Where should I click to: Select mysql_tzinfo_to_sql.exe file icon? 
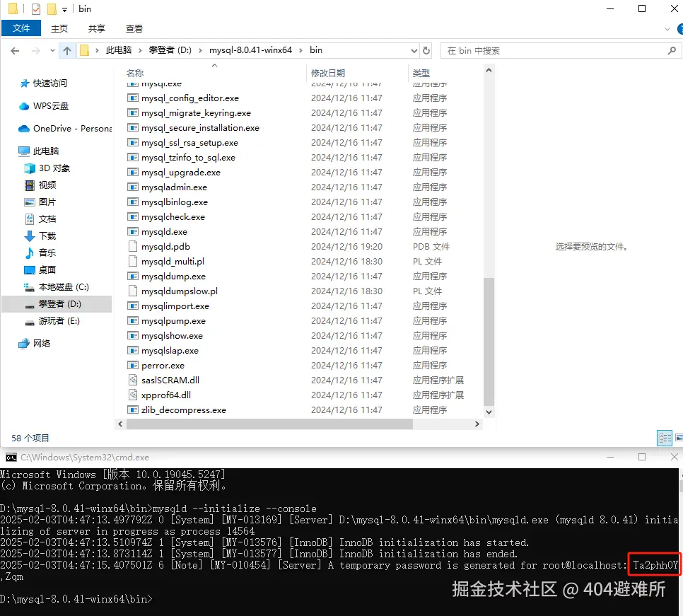[x=133, y=157]
